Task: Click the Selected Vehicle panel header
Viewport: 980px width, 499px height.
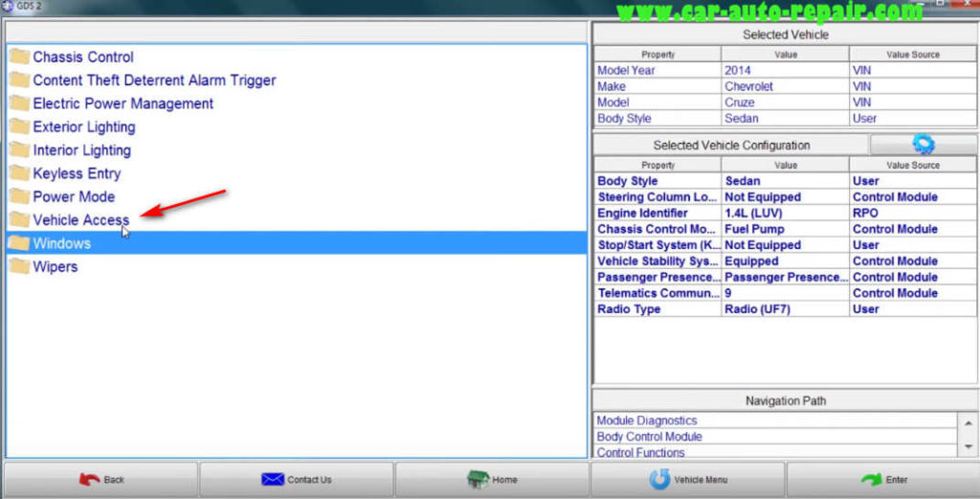Action: pos(785,35)
